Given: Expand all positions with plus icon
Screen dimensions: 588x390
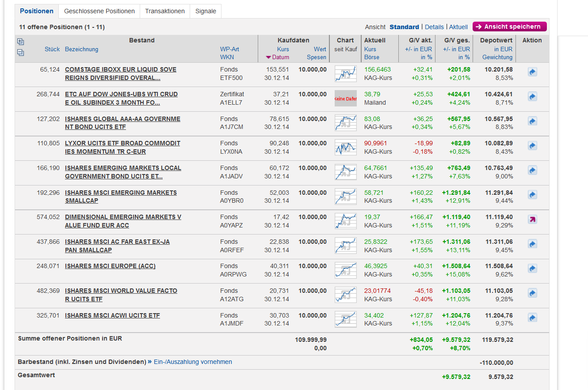Looking at the screenshot, I should [x=21, y=42].
